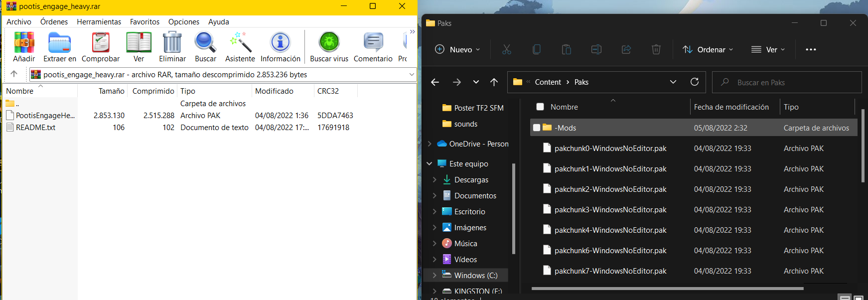Expand the OneDrive - Person tree node
The width and height of the screenshot is (868, 300).
tap(430, 144)
